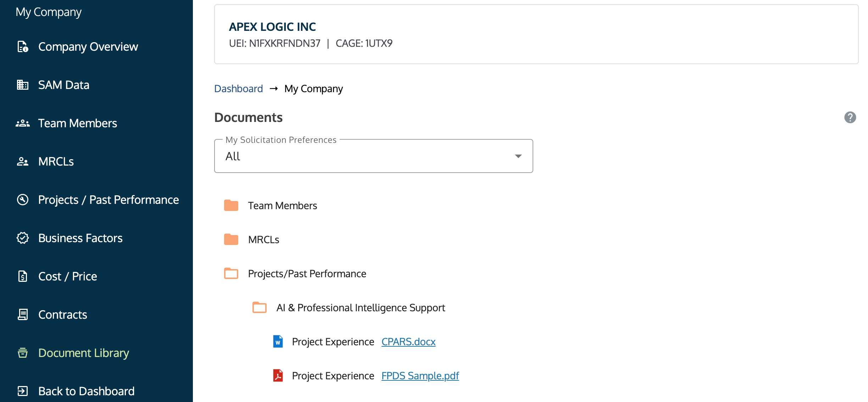Go to MRCLs in the sidebar
The height and width of the screenshot is (402, 868).
(56, 162)
